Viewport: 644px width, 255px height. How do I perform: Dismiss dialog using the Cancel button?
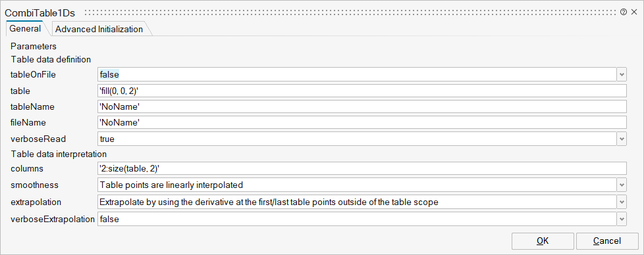pos(607,241)
